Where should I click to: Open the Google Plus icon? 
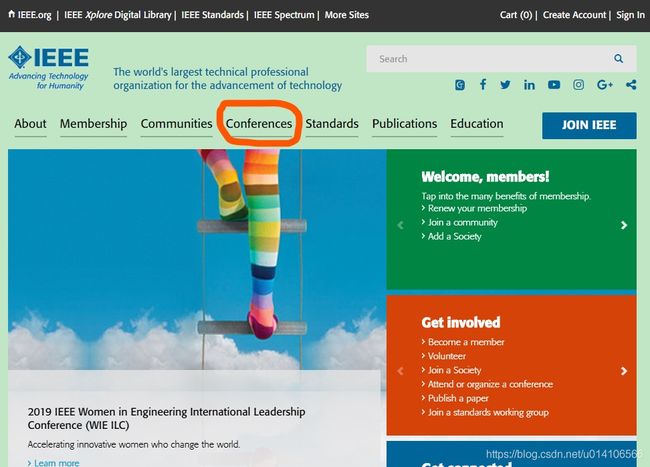(605, 85)
